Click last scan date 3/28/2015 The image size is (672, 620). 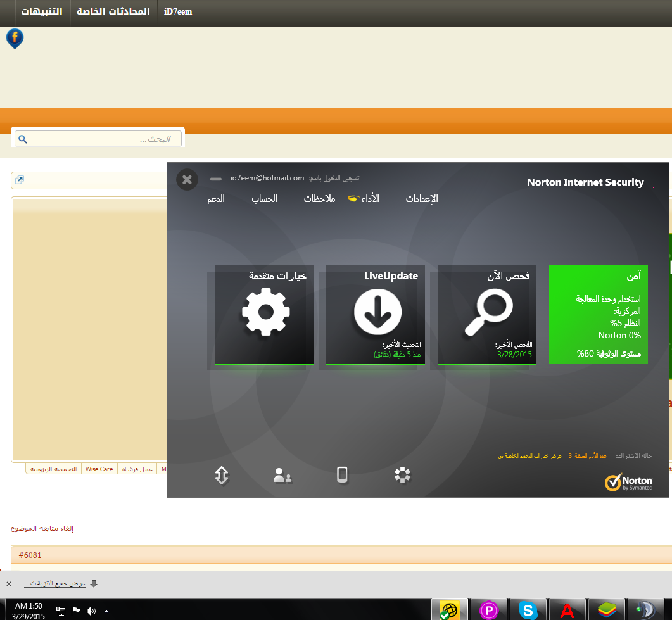(x=514, y=355)
